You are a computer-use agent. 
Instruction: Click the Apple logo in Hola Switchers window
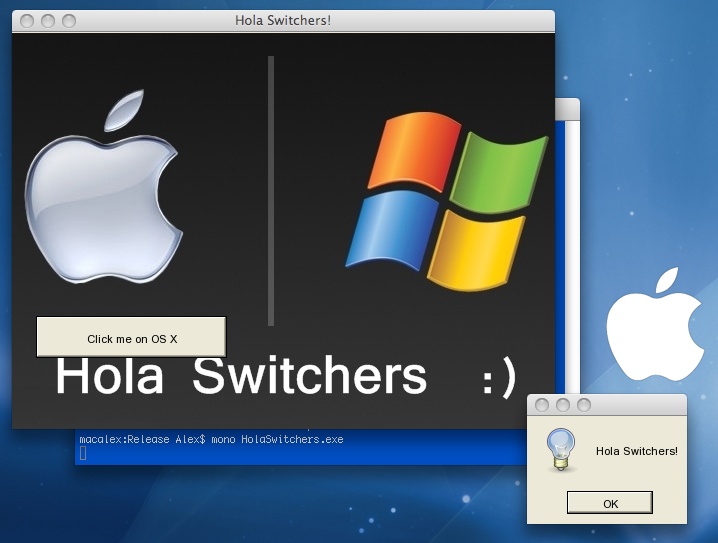tap(104, 186)
